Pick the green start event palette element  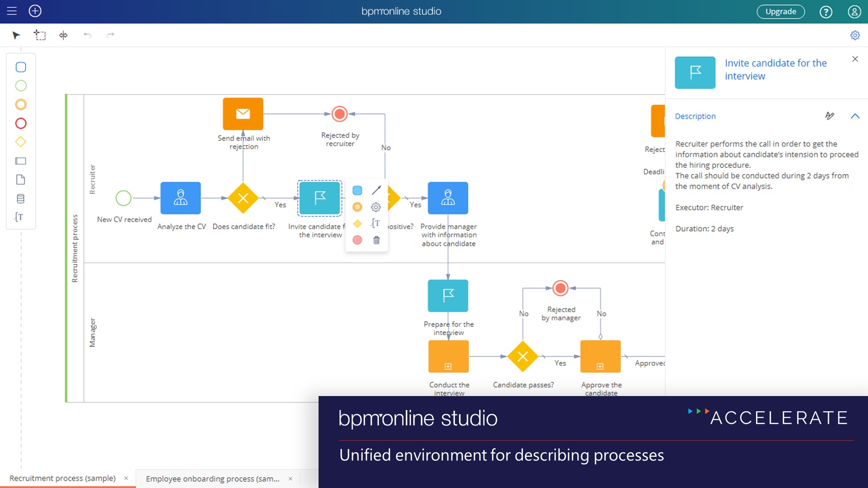(21, 86)
